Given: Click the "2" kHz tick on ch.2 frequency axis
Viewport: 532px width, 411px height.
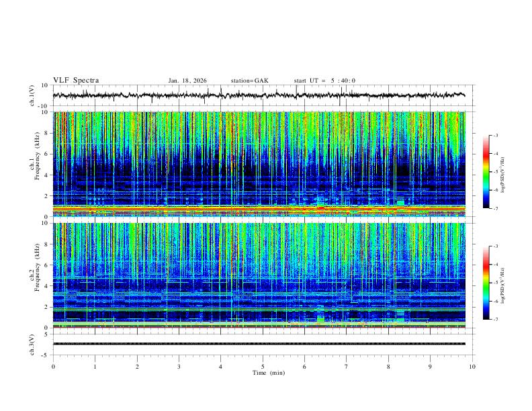Looking at the screenshot, I should [46, 307].
